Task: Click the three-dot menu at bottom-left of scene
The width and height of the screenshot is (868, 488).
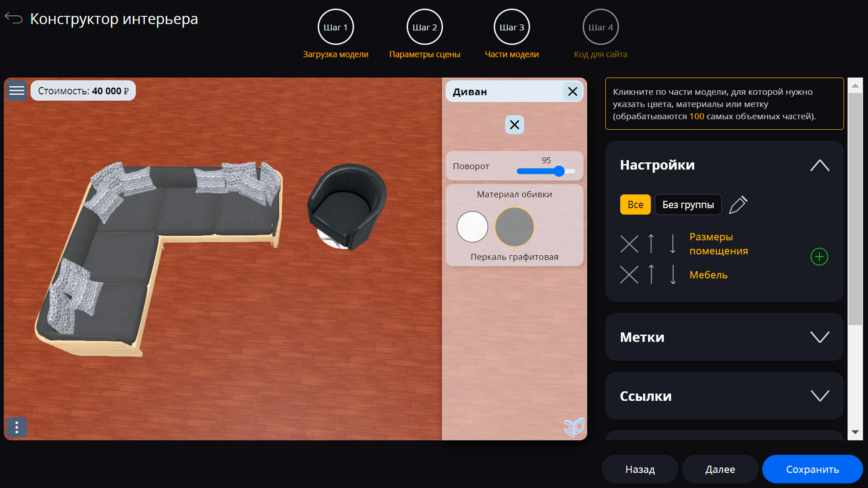Action: (17, 427)
